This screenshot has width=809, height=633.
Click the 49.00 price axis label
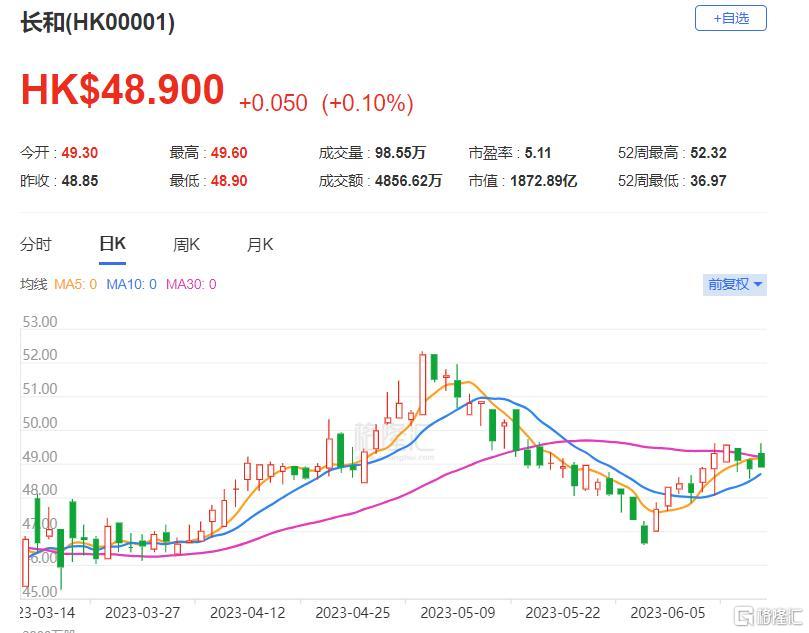(x=40, y=457)
